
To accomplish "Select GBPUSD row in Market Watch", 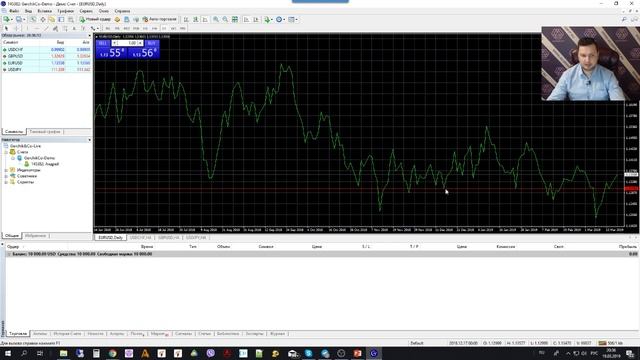I will 46,56.
